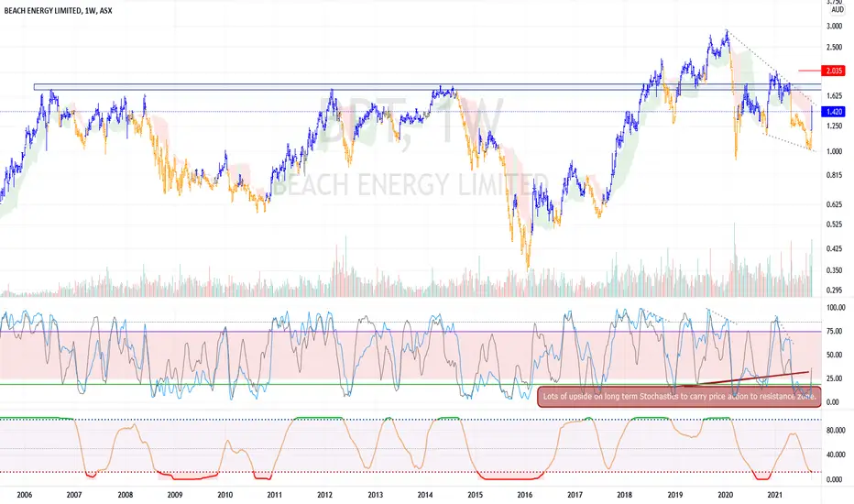Click the 2007 year label on time axis
This screenshot has height=504, width=854.
click(x=74, y=495)
